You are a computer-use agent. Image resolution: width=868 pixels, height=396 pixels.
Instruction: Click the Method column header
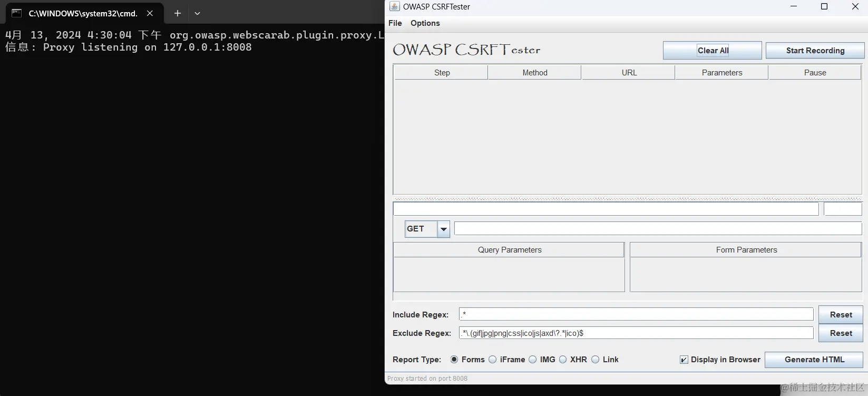click(x=535, y=73)
